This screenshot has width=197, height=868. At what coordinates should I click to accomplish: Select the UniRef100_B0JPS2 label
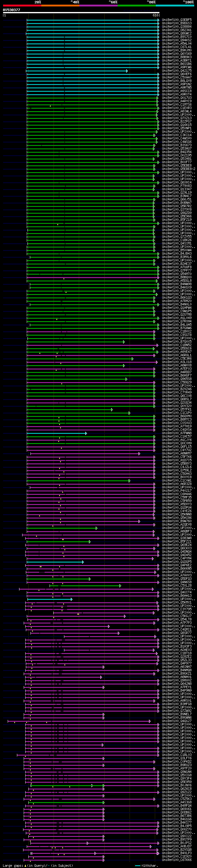point(177,843)
